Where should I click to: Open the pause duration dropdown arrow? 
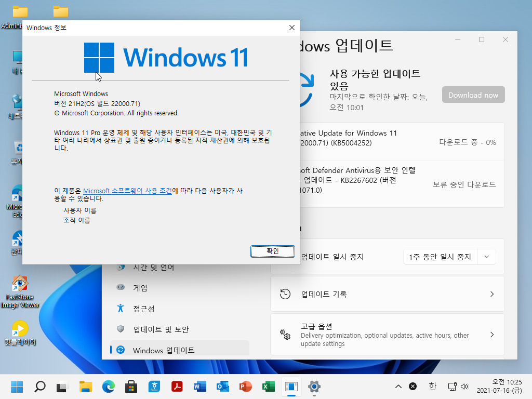coord(486,257)
